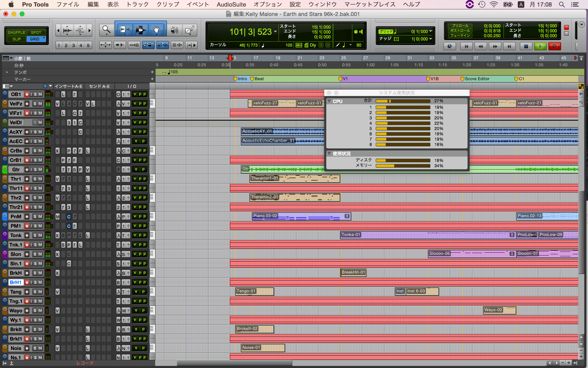588x368 pixels.
Task: Toggle Link Timeline and Edit Selection
Action: click(163, 45)
